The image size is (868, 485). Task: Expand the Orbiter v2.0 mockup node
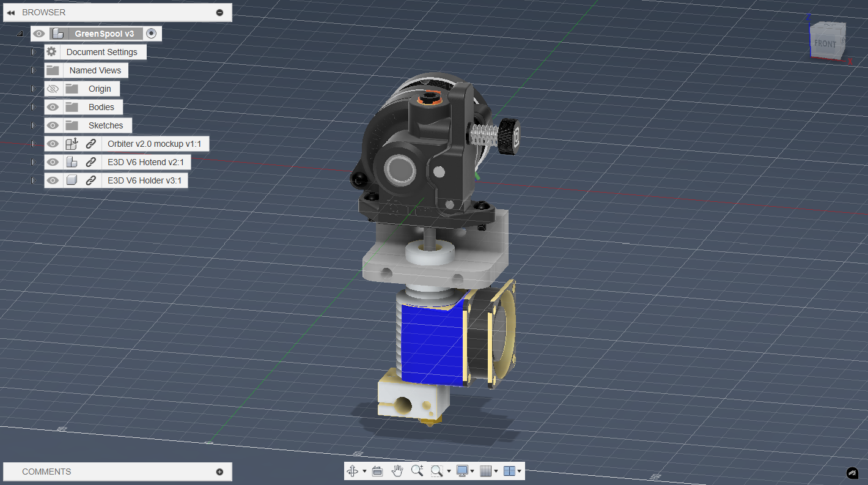[33, 144]
